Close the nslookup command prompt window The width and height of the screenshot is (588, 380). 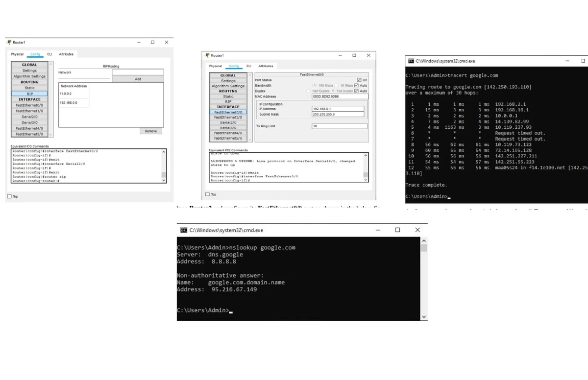click(417, 230)
